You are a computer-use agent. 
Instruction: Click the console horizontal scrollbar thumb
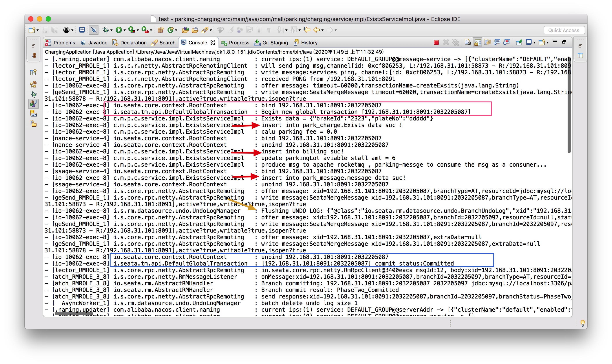74,313
